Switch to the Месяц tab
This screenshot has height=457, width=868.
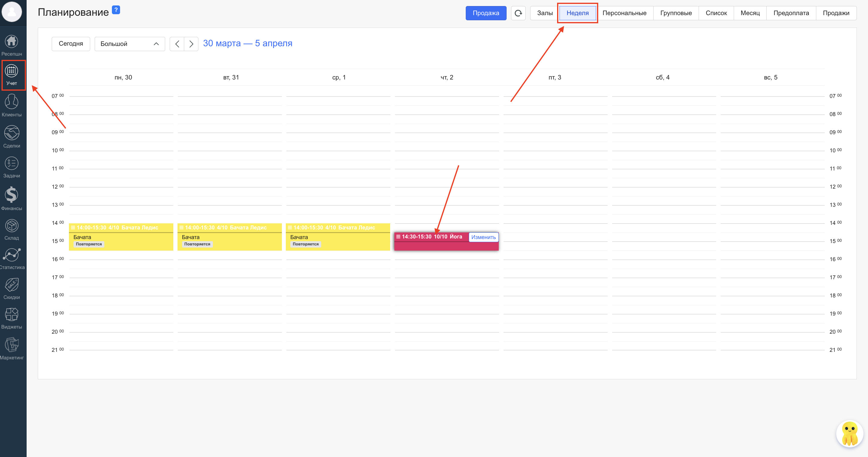pyautogui.click(x=750, y=13)
